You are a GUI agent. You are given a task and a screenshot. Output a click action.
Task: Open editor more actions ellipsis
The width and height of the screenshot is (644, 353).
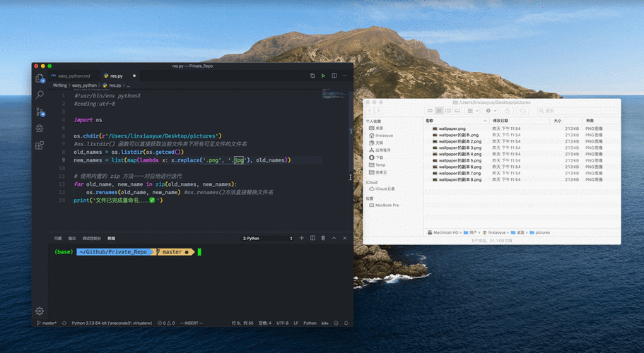point(344,76)
